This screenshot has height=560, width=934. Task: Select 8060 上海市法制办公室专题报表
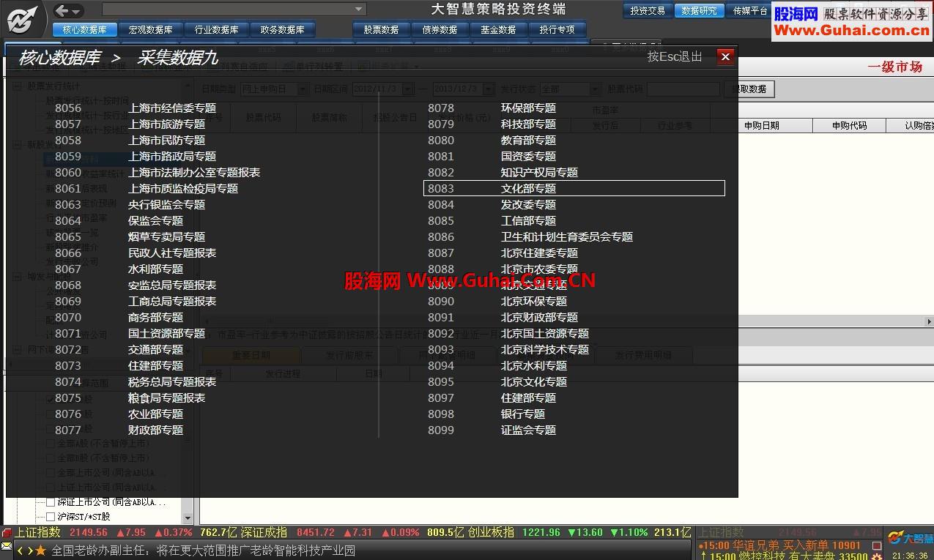[157, 172]
